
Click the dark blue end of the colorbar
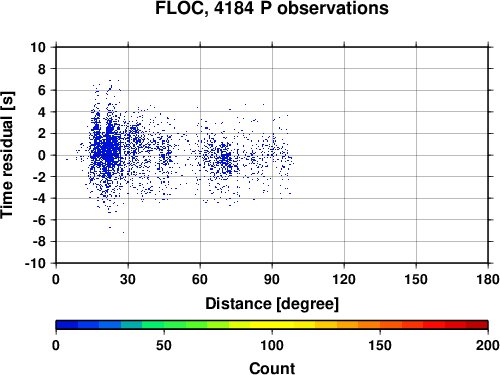click(x=67, y=325)
